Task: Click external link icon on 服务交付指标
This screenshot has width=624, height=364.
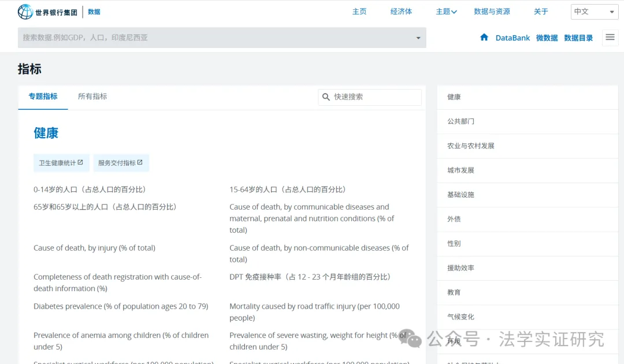Action: 140,162
